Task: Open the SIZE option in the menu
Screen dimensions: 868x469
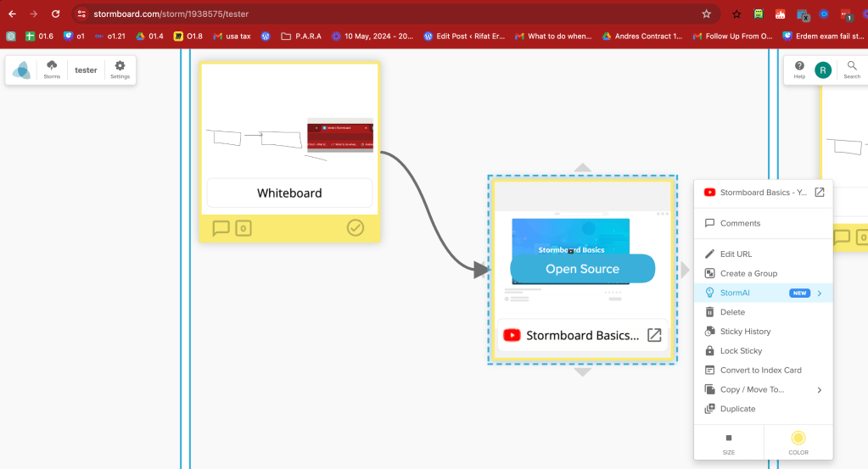Action: [729, 443]
